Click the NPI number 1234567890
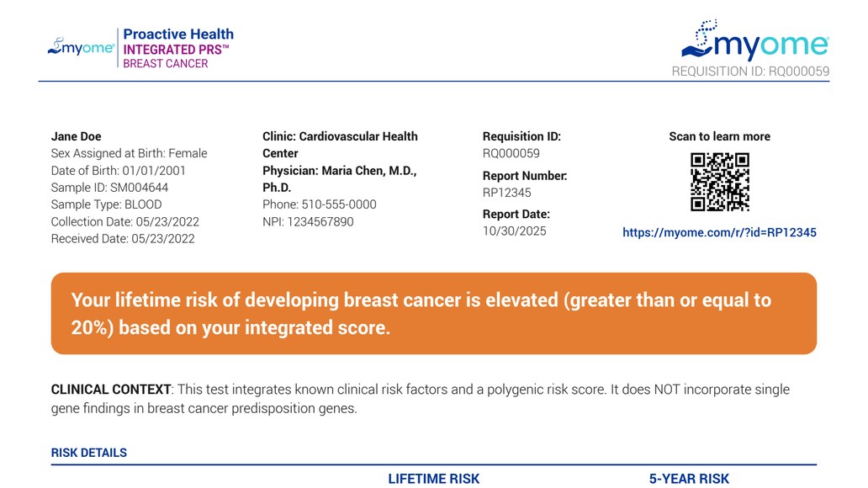Screen dimensions: 868x488 point(308,222)
